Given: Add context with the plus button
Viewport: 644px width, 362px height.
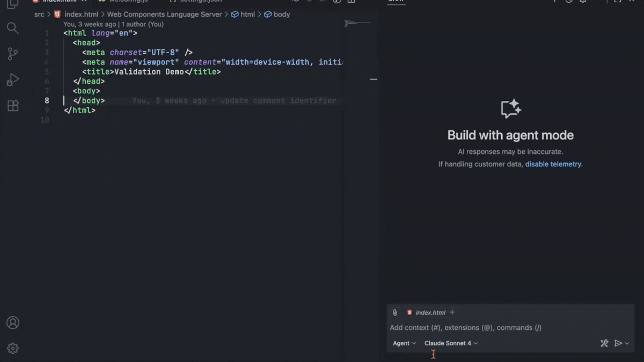Looking at the screenshot, I should (x=452, y=312).
